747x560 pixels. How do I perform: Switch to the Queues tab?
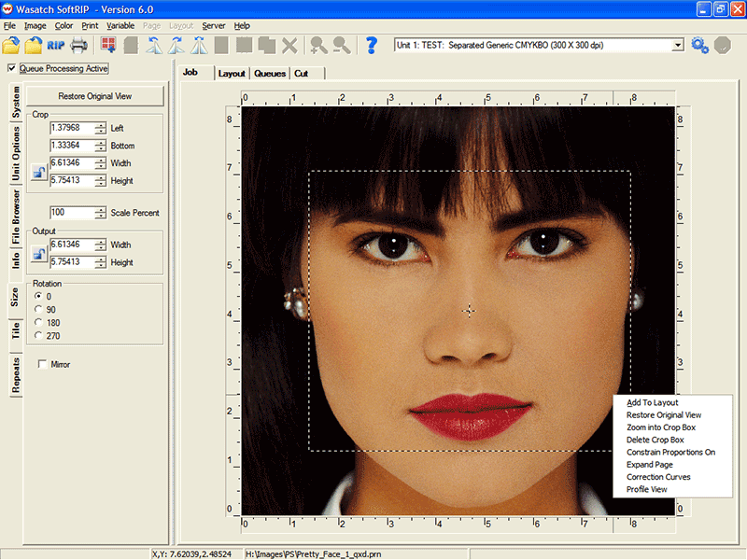coord(270,73)
